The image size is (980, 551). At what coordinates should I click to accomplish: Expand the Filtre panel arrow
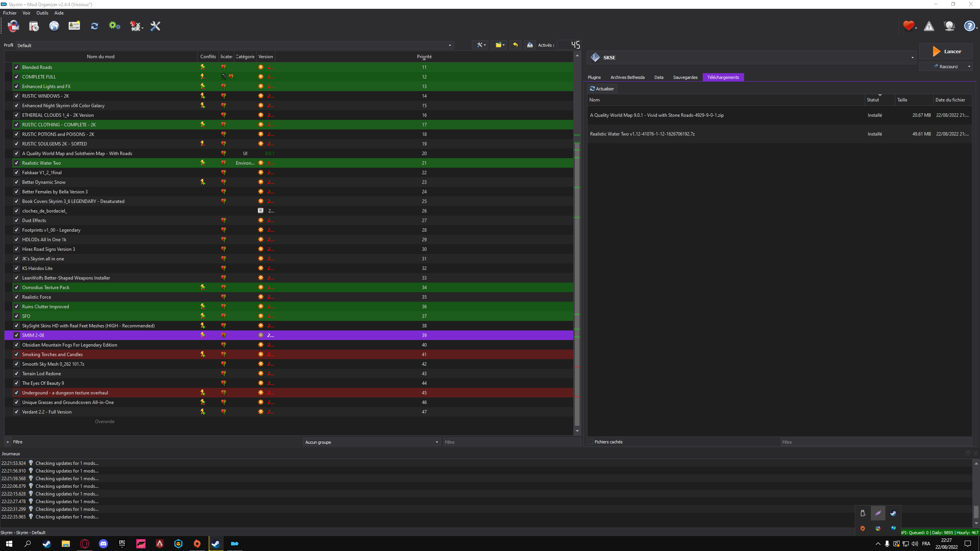click(x=8, y=442)
